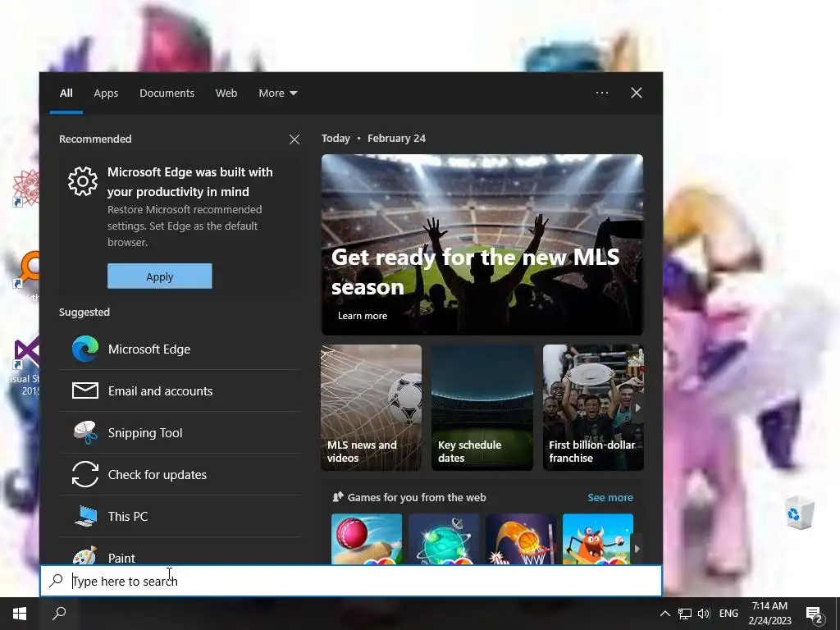
Task: Launch the Snipping Tool
Action: (180, 433)
